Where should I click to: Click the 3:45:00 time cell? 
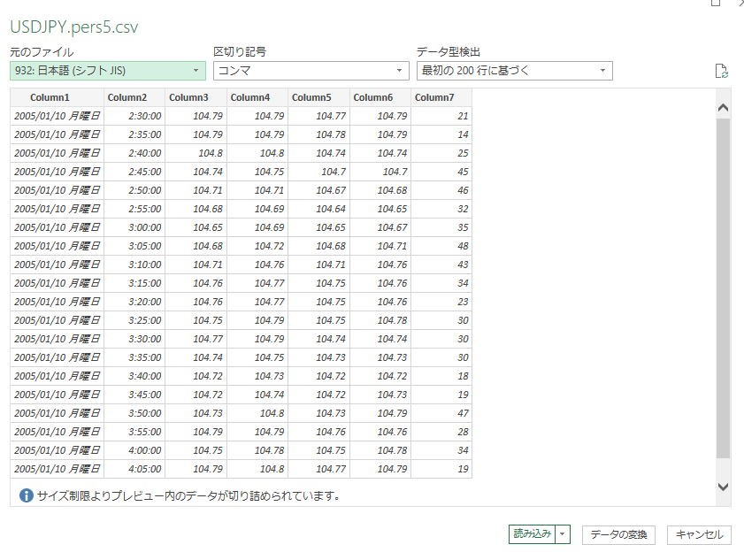(x=134, y=395)
